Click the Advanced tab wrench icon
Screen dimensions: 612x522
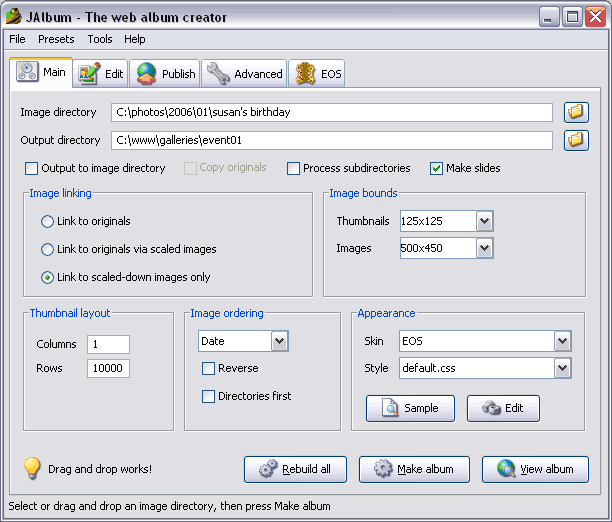(x=218, y=73)
